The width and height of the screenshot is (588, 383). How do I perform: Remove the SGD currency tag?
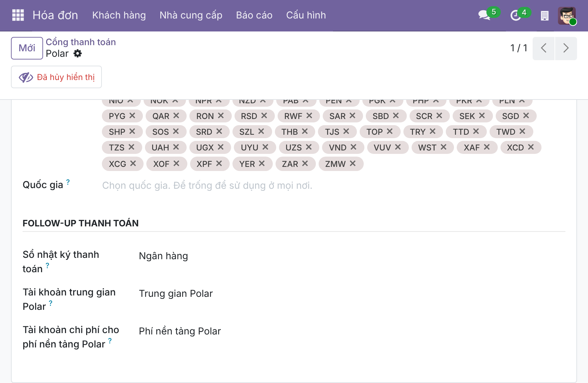[526, 116]
